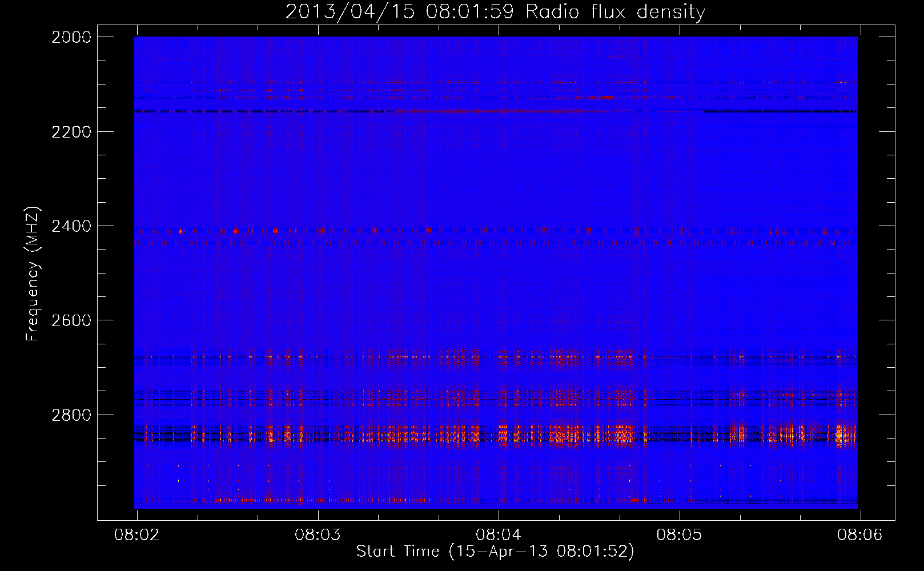Viewport: 924px width, 571px height.
Task: Click the 08:04 time tick label
Action: (x=499, y=534)
